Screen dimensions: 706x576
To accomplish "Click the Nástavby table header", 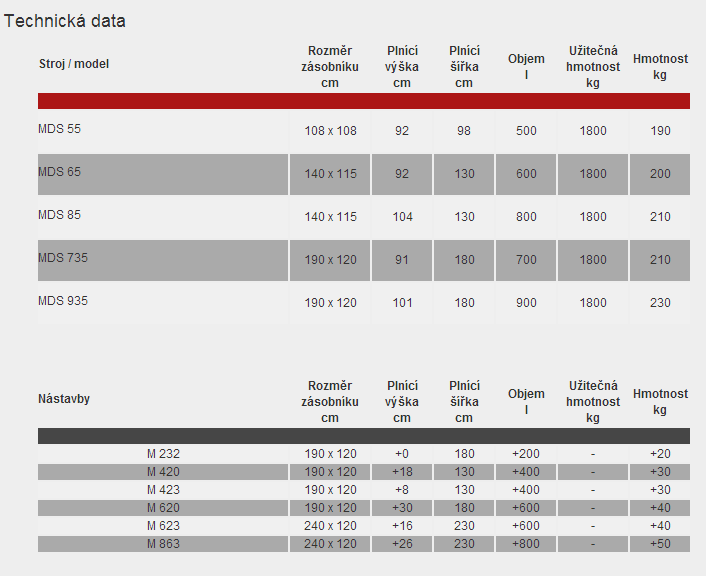I will pyautogui.click(x=64, y=399).
